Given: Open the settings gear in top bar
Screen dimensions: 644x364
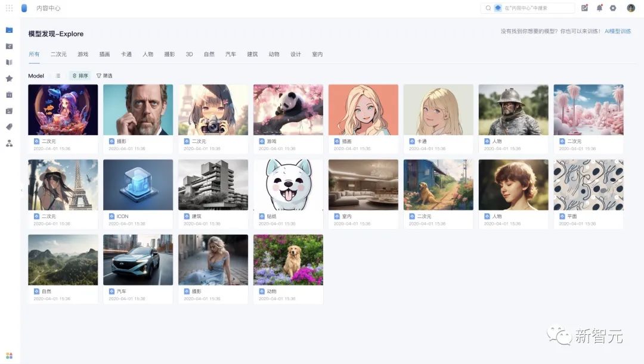Looking at the screenshot, I should (x=614, y=8).
